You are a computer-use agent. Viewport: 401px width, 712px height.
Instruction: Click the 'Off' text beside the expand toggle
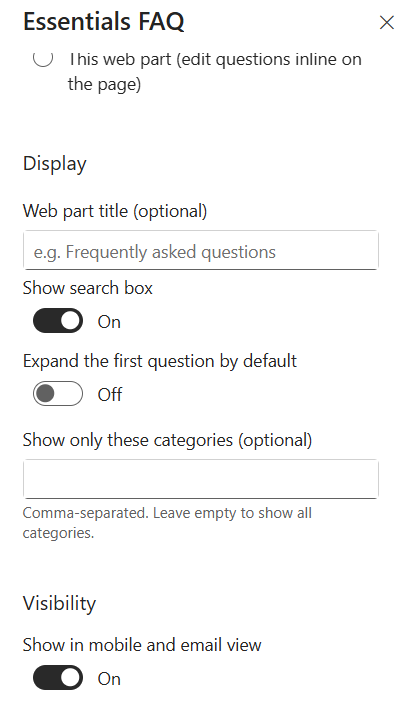click(x=109, y=395)
